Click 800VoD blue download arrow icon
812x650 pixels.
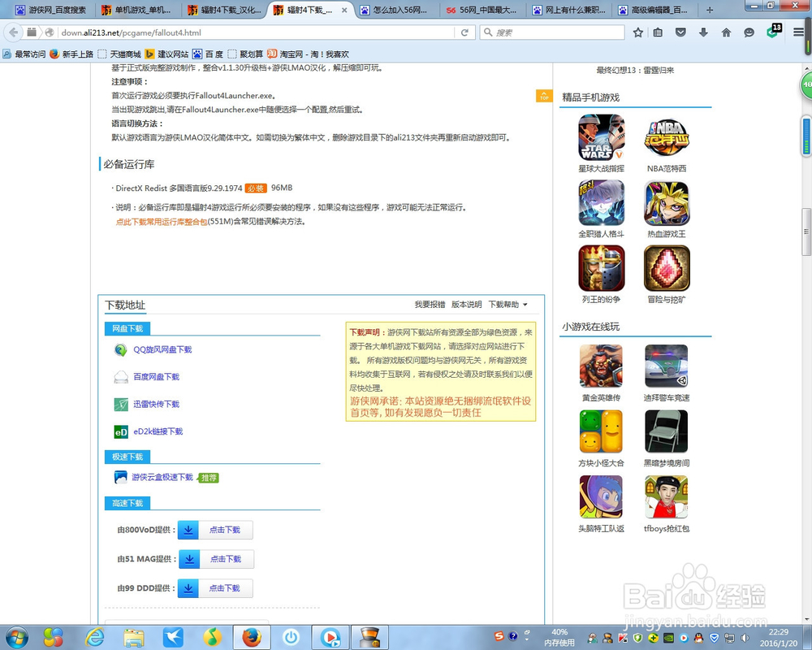point(188,530)
